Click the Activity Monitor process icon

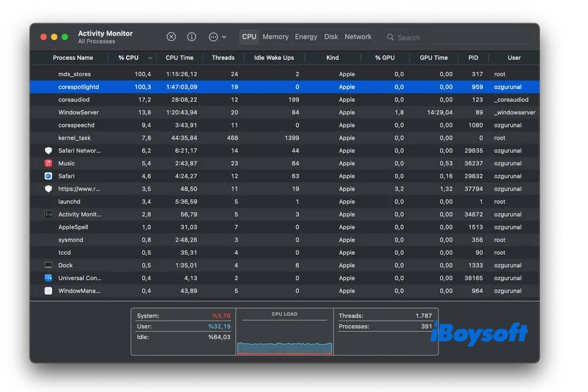click(48, 214)
